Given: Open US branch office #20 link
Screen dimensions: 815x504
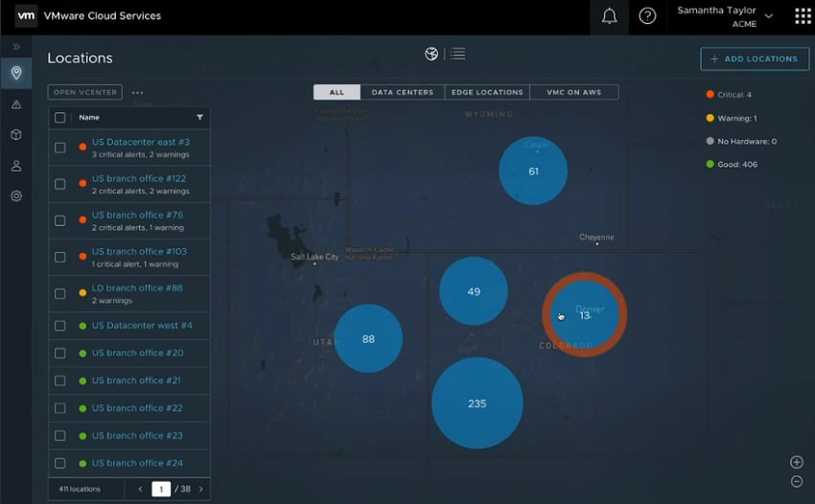Looking at the screenshot, I should (138, 353).
